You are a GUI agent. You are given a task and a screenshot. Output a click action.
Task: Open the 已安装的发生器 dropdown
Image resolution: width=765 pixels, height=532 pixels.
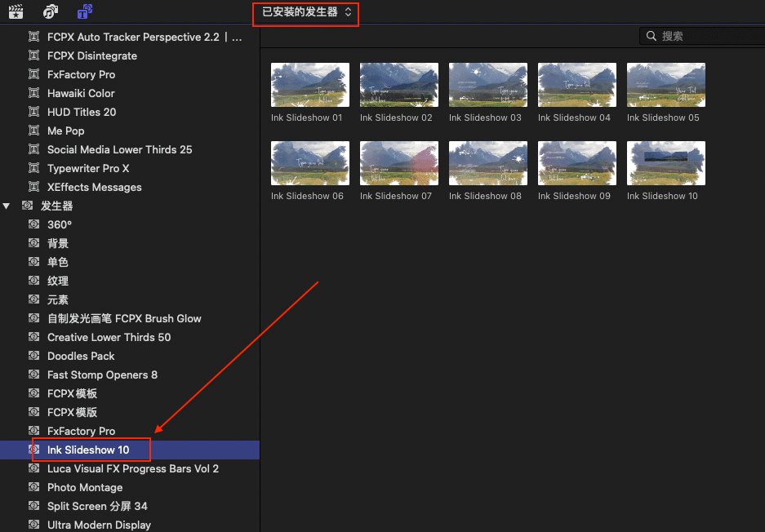(306, 12)
